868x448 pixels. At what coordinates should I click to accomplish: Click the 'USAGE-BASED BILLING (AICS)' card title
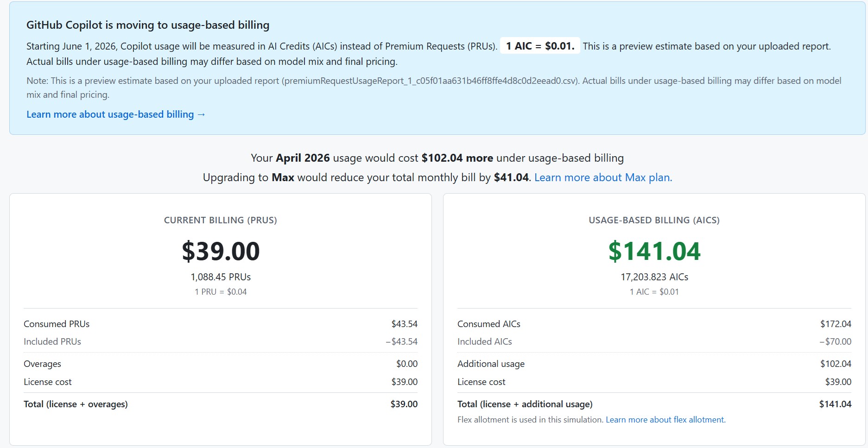coord(654,220)
